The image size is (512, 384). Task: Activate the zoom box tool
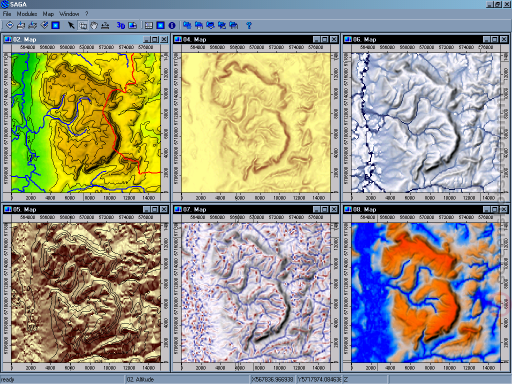[82, 25]
